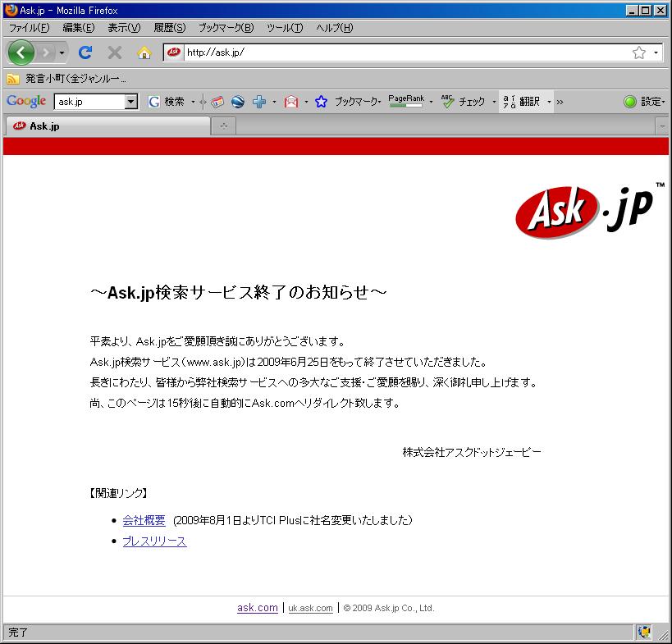Click the http://ask.jp/ address field

[407, 53]
